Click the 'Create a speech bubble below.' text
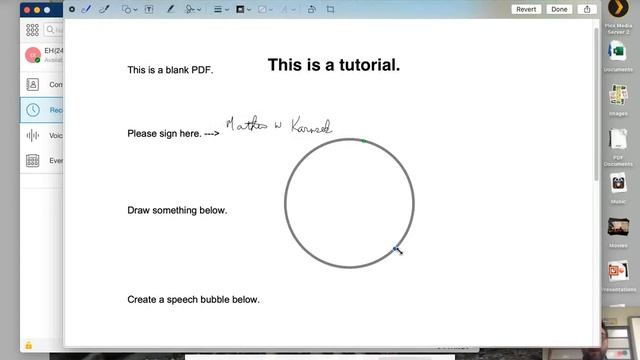This screenshot has width=640, height=360. (193, 300)
